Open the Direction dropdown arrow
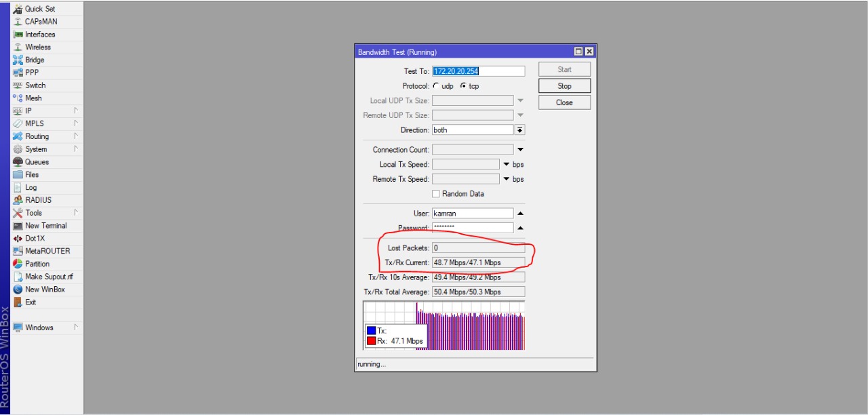The width and height of the screenshot is (868, 415). click(x=520, y=130)
